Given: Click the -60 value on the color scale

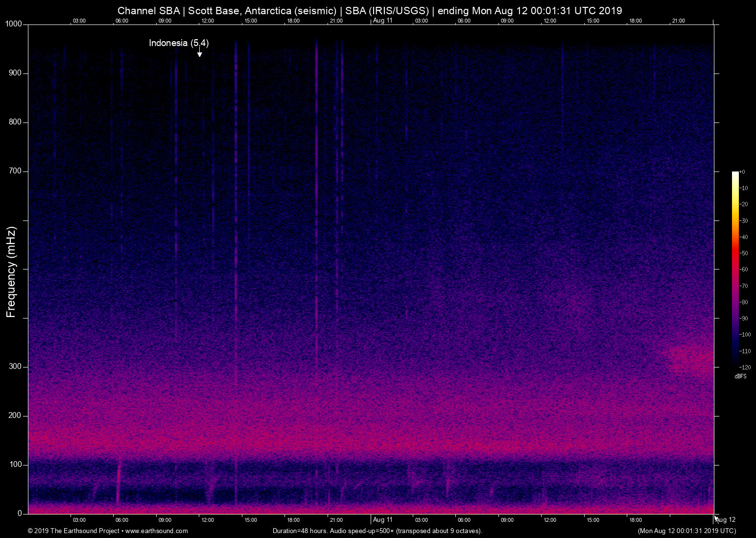Looking at the screenshot, I should point(744,269).
